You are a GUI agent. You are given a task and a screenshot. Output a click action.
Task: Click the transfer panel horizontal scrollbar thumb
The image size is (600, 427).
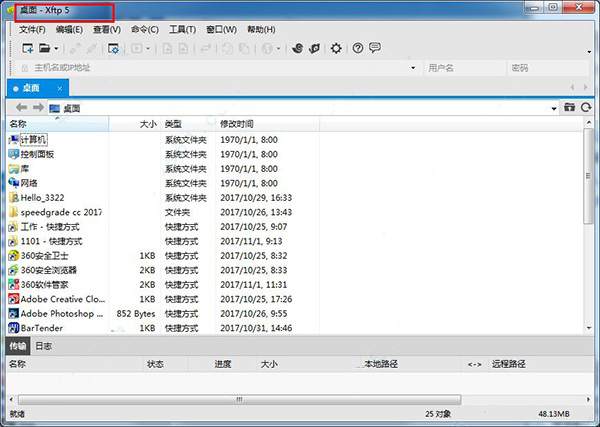coord(240,399)
